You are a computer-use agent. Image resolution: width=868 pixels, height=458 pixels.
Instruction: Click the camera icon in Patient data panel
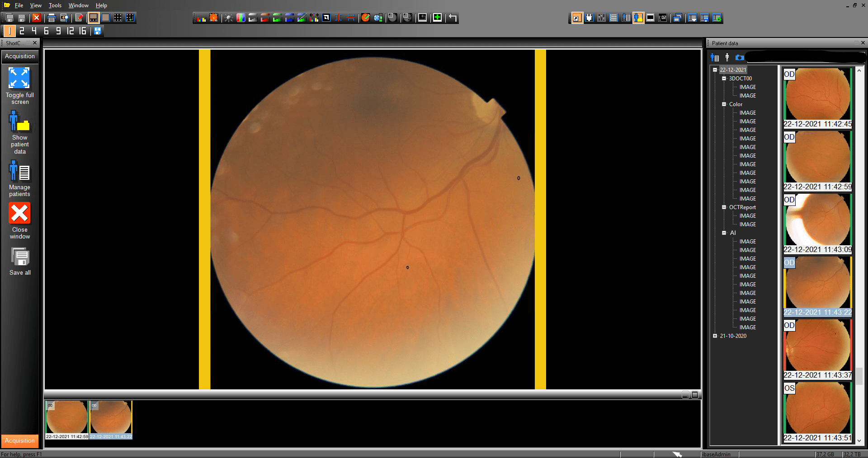(x=740, y=57)
